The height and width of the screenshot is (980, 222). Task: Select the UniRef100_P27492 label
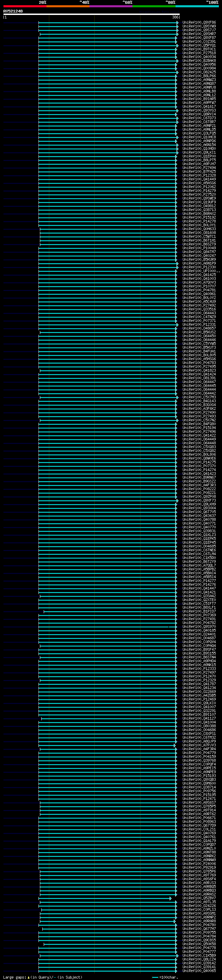(x=199, y=305)
